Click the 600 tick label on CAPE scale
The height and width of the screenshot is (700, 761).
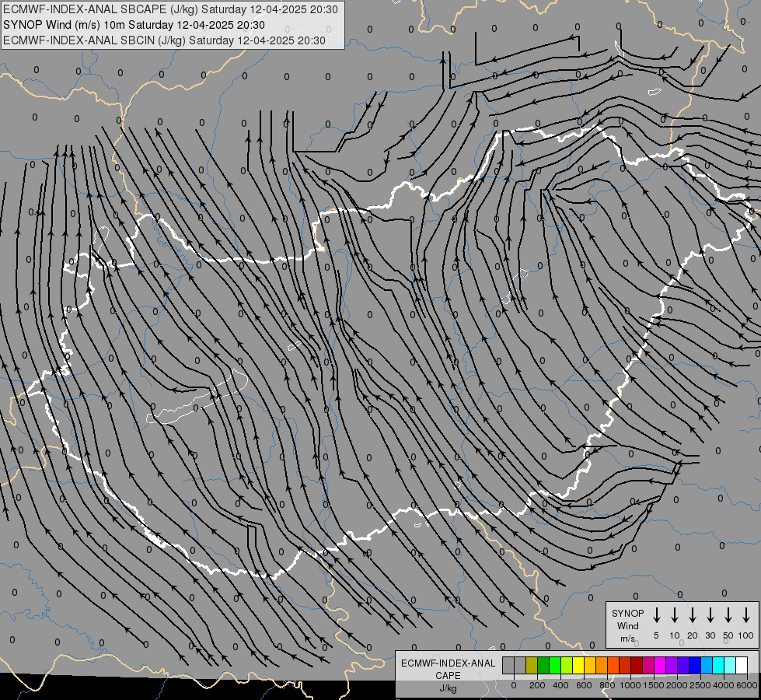click(x=584, y=685)
